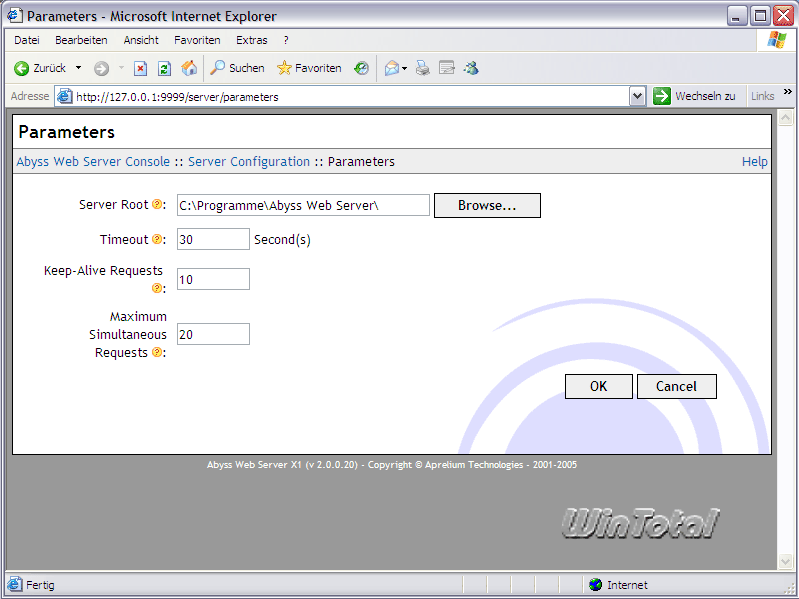The height and width of the screenshot is (599, 799).
Task: Minimize the Internet Explorer window
Action: [736, 16]
